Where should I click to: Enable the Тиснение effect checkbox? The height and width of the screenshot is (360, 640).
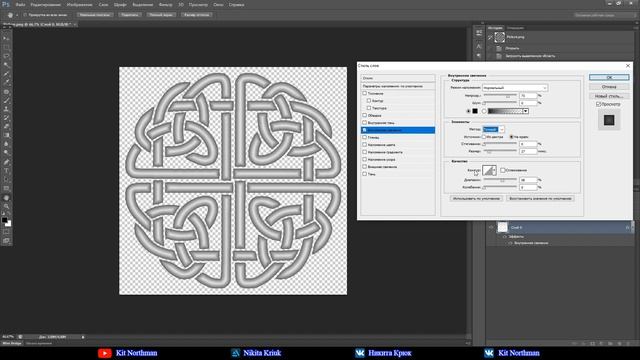[x=364, y=93]
